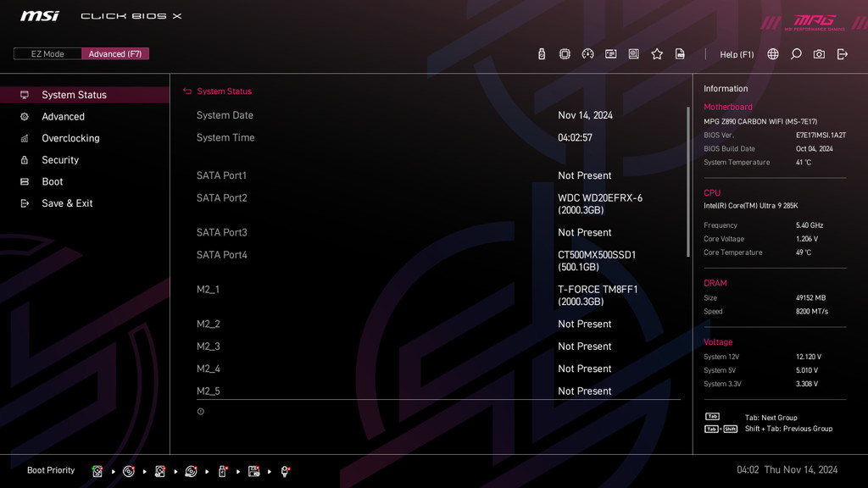Select the M2_5 row label

208,391
